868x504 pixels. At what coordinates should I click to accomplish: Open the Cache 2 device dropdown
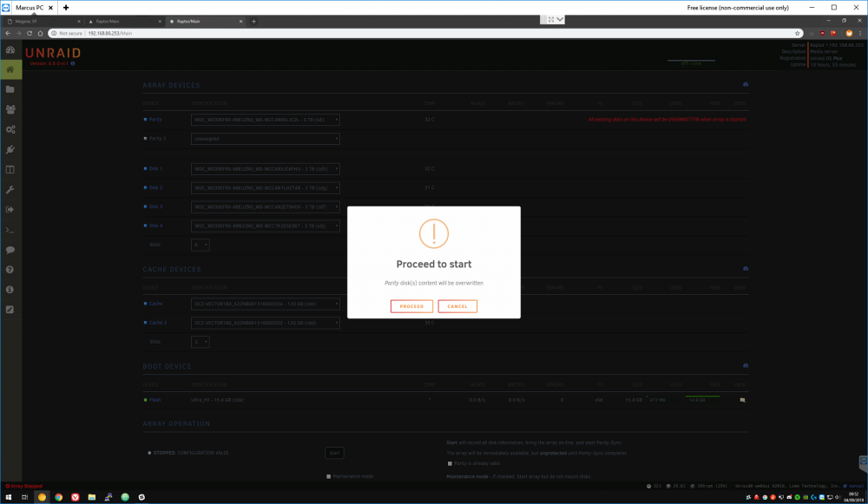click(x=265, y=323)
